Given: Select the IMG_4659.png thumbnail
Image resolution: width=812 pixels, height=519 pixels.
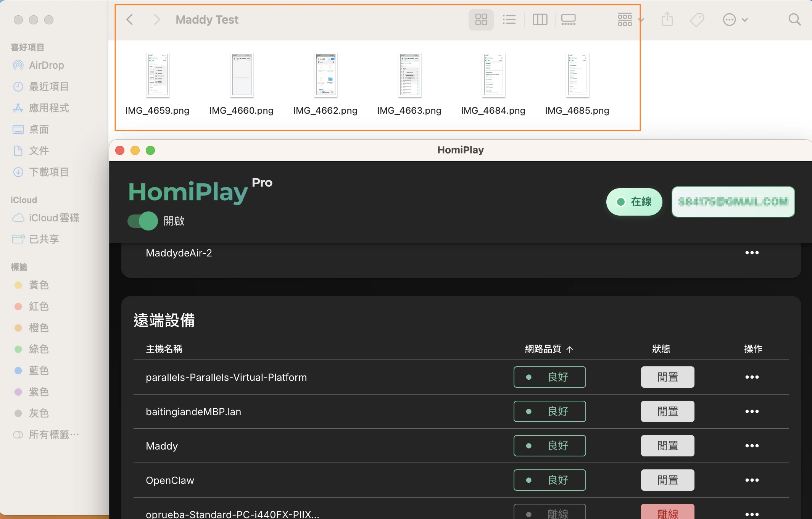Looking at the screenshot, I should click(x=158, y=75).
